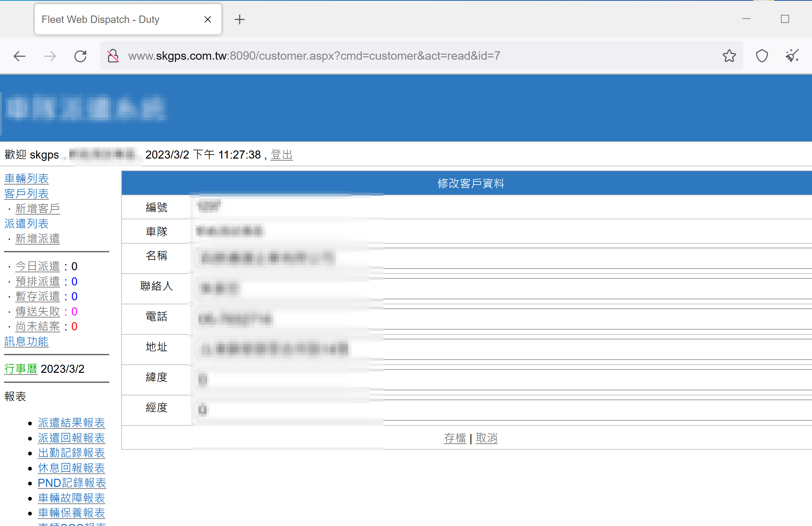Bookmark this page with the star icon

click(x=729, y=56)
